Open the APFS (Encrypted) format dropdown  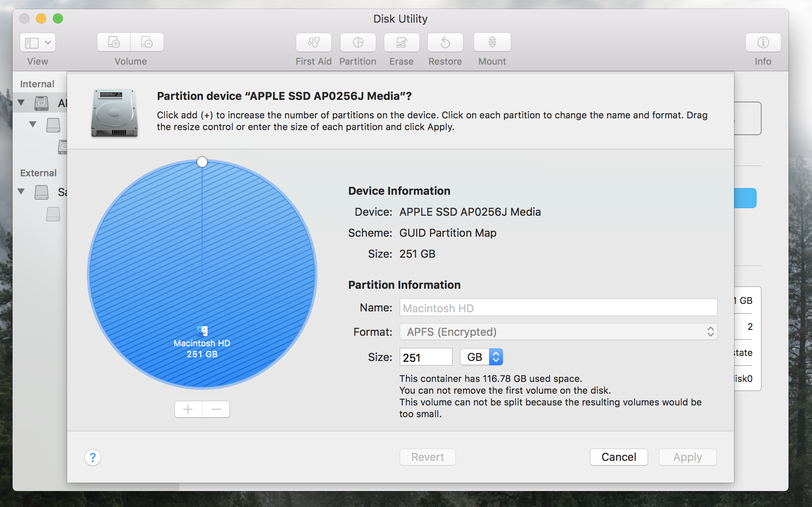(558, 332)
